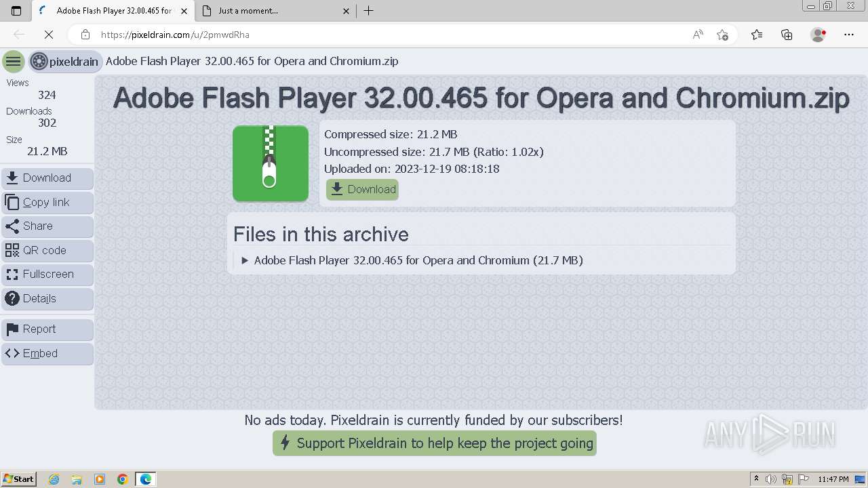Open the Read aloud feature
Viewport: 868px width, 488px height.
(698, 35)
